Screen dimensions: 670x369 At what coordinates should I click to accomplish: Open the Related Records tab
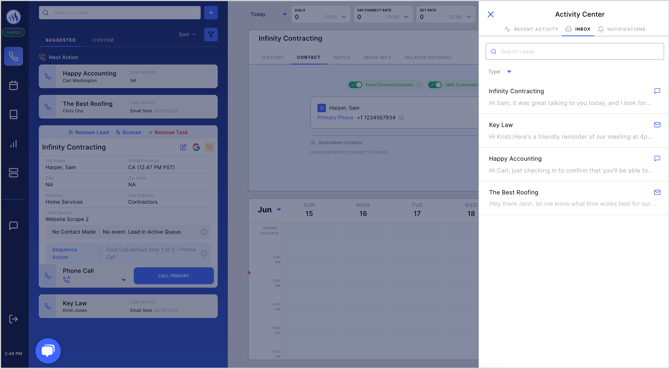point(428,57)
